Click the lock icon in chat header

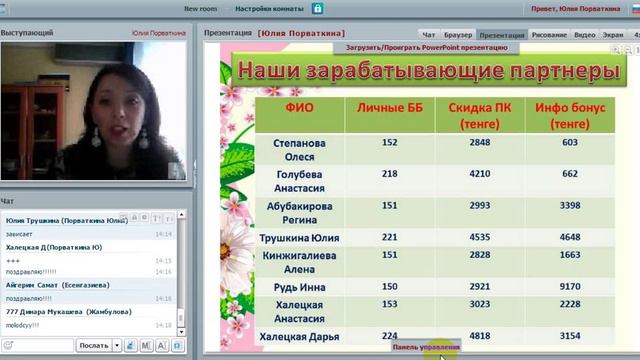pos(134,218)
